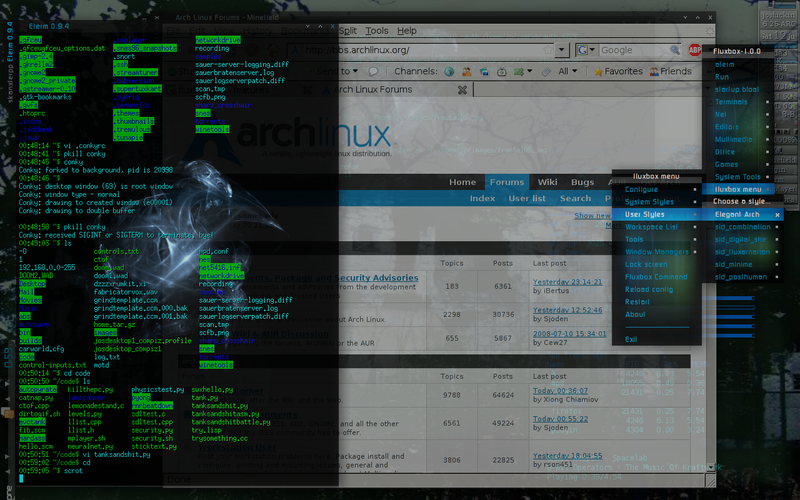Expand the Configure submenu

click(x=656, y=189)
